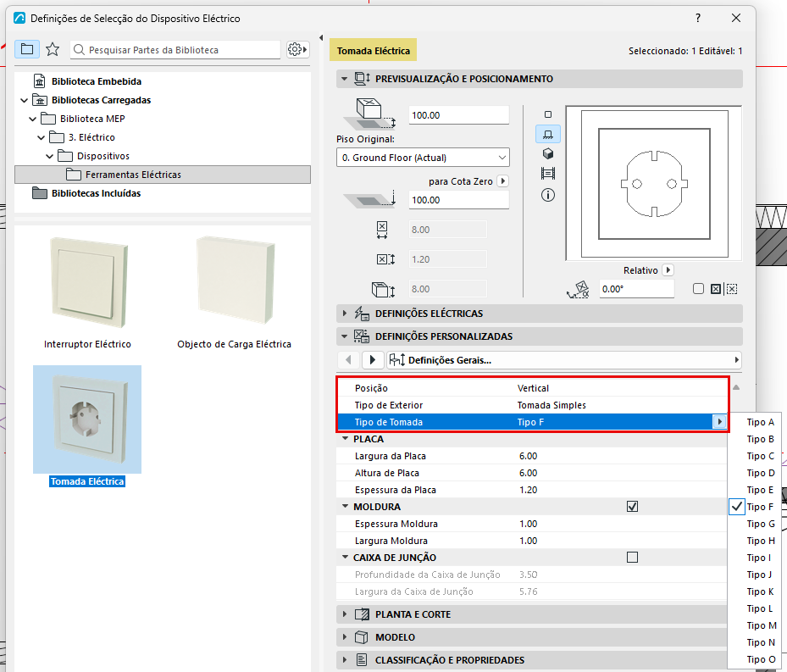Select Bibliotecas Incluídas in tree

pos(96,193)
